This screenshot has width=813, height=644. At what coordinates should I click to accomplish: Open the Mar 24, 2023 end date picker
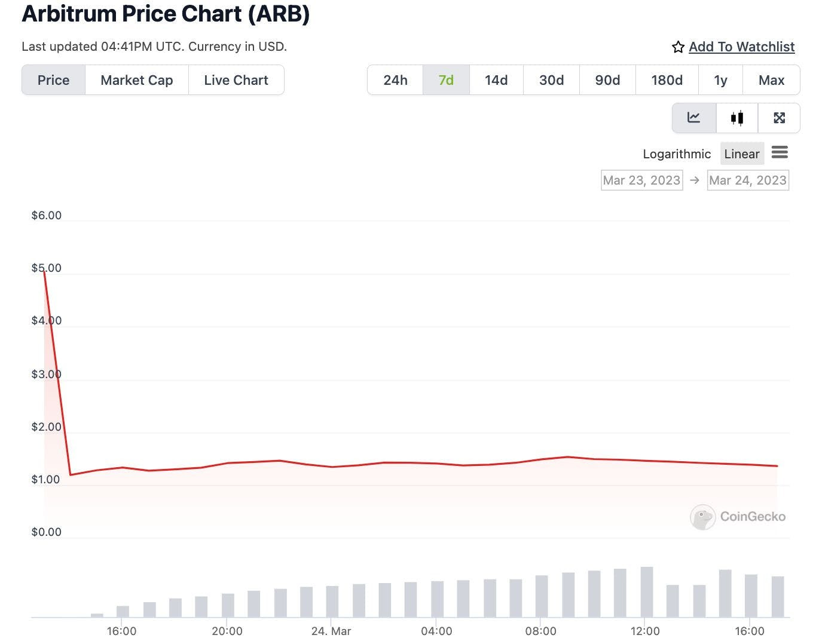click(x=748, y=180)
